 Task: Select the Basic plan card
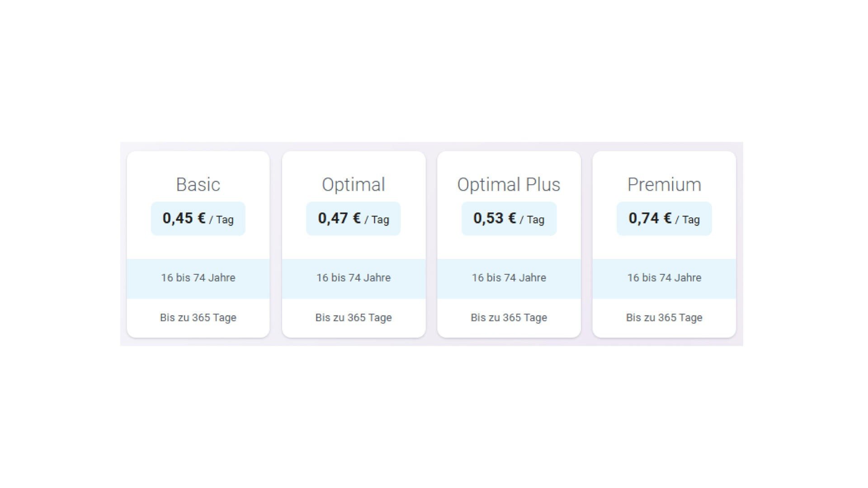198,244
